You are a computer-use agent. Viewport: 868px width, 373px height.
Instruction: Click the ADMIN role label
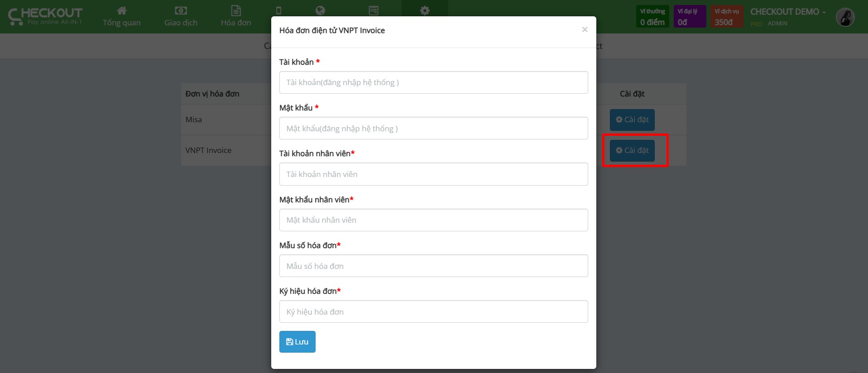777,24
